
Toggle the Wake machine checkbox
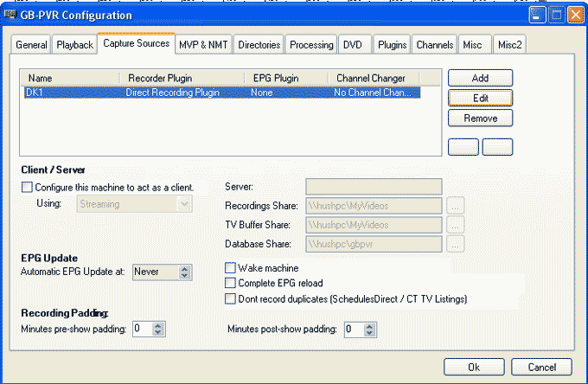[230, 268]
